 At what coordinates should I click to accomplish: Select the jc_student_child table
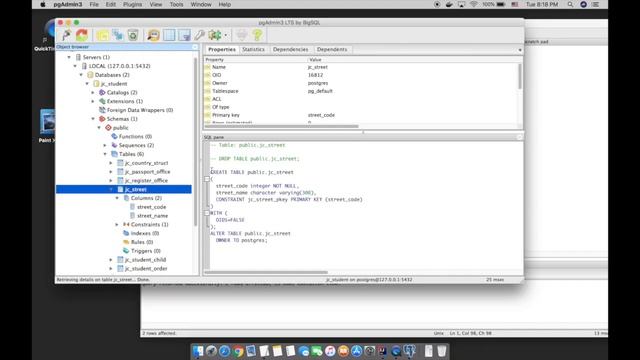click(145, 260)
